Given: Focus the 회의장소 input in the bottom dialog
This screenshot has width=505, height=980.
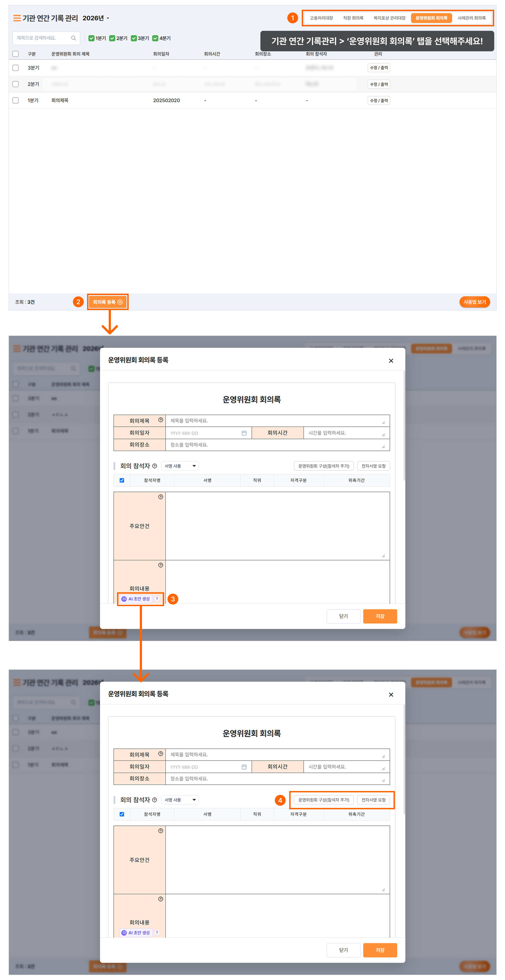Looking at the screenshot, I should [x=278, y=779].
